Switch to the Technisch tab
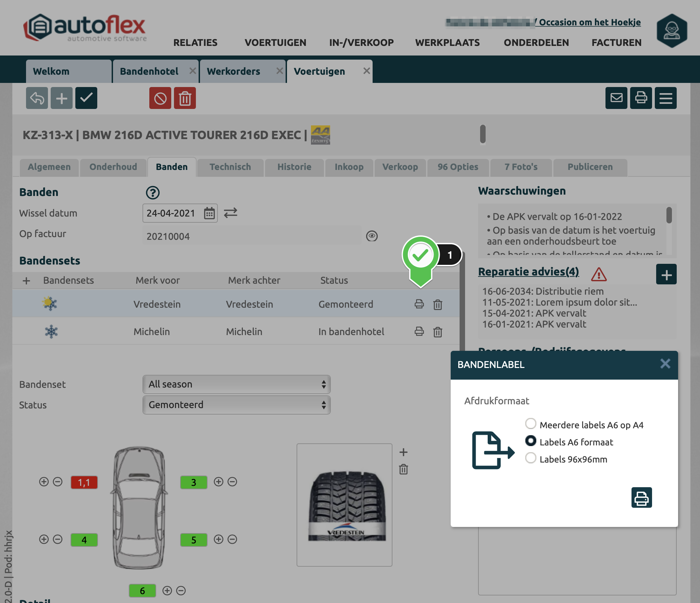 point(230,167)
